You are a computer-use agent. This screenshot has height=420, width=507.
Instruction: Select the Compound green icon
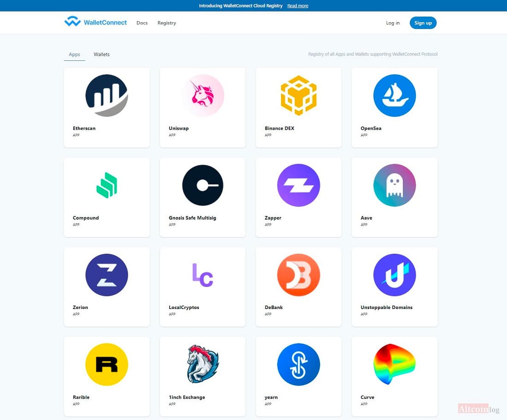point(107,185)
